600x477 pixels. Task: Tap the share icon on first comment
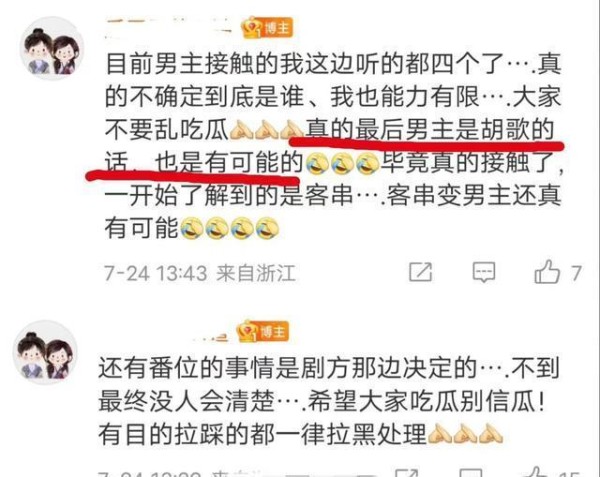(x=421, y=272)
